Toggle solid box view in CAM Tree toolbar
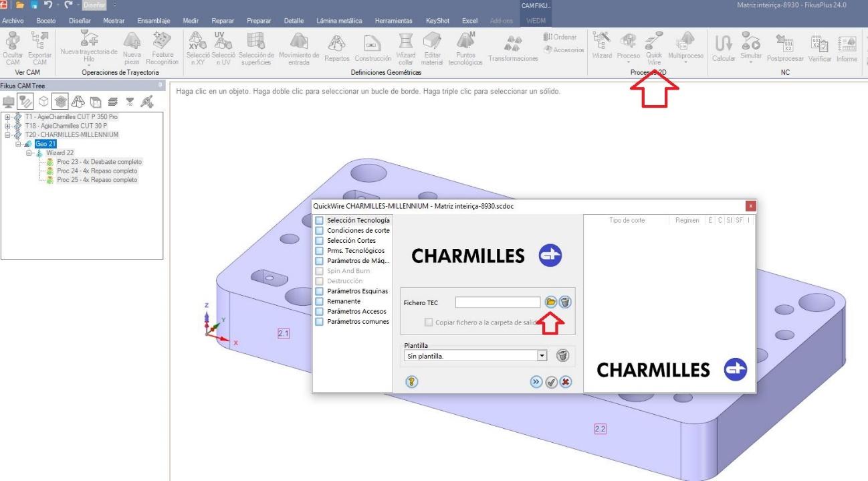Image resolution: width=868 pixels, height=481 pixels. [42, 100]
